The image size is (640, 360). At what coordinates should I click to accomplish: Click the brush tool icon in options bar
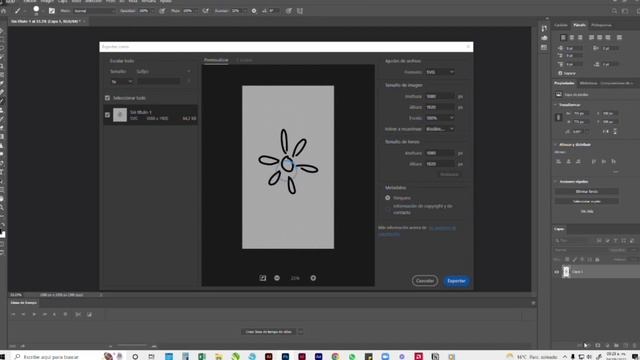tap(18, 11)
